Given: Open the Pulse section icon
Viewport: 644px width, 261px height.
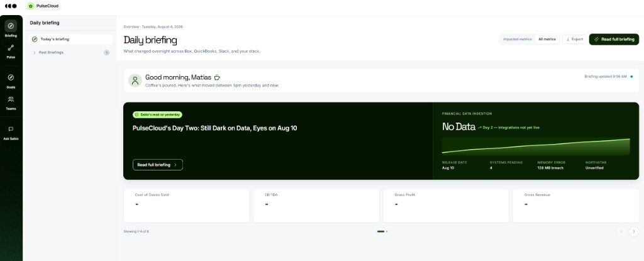Looking at the screenshot, I should (11, 48).
